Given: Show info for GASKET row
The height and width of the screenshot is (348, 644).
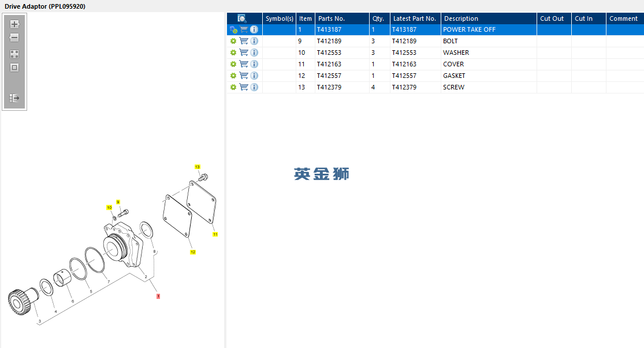Looking at the screenshot, I should click(254, 76).
